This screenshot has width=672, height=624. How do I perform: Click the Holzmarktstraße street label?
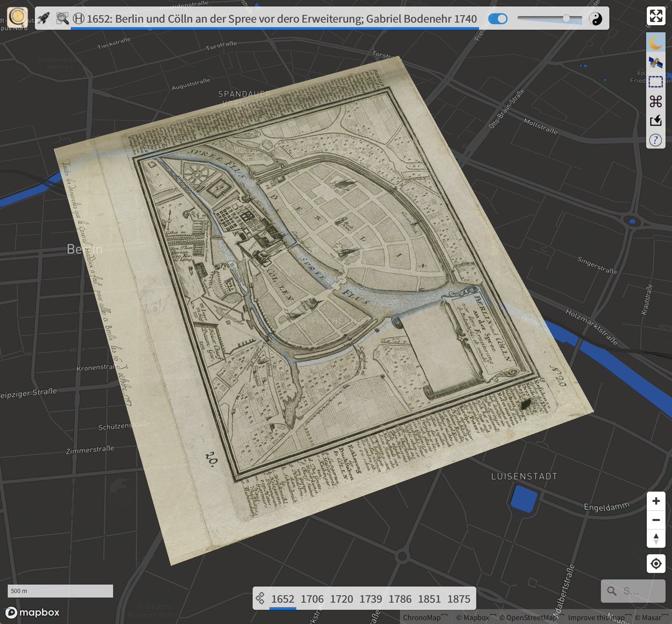coord(592,327)
